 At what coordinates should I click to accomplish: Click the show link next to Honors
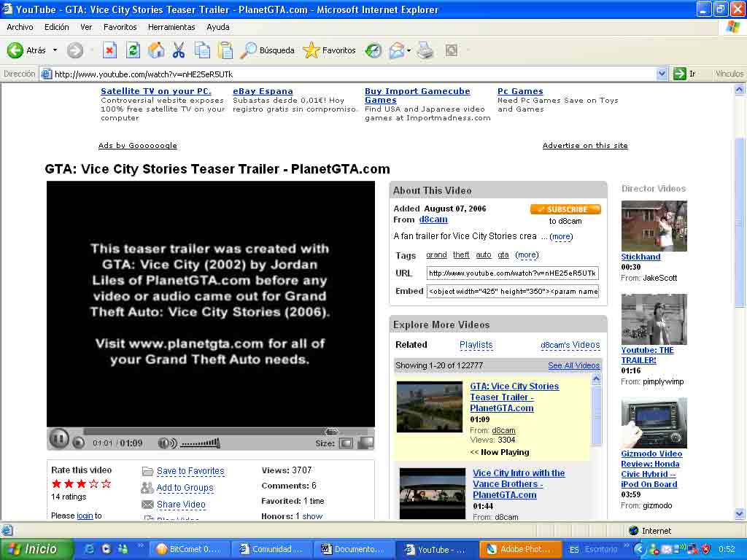click(312, 516)
